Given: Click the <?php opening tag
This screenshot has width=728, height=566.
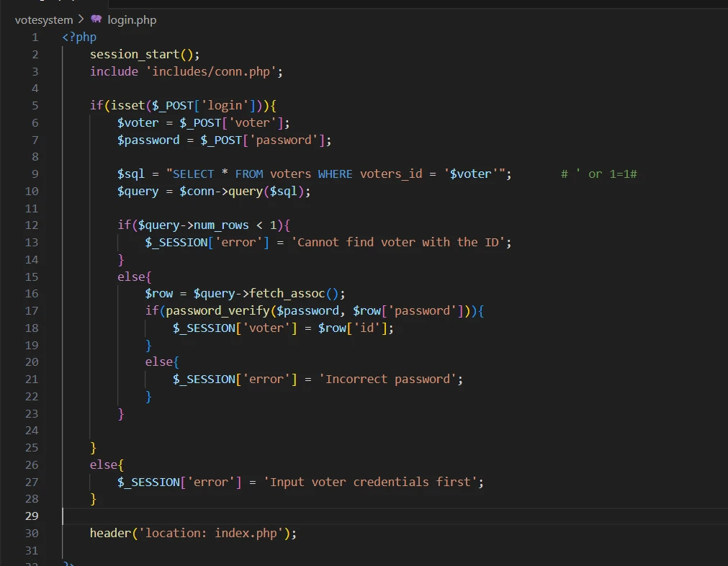Looking at the screenshot, I should pos(79,37).
